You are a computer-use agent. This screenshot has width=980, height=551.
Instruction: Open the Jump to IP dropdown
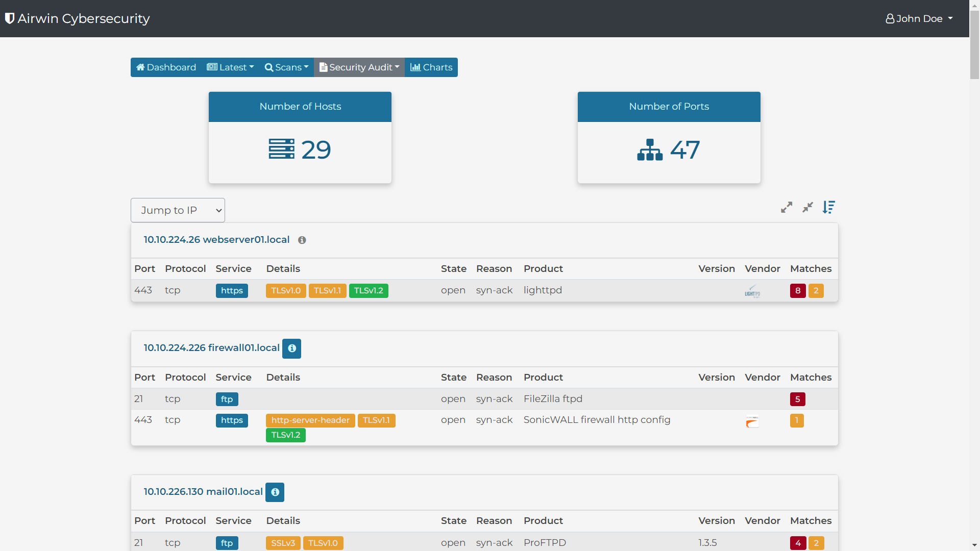pos(178,210)
